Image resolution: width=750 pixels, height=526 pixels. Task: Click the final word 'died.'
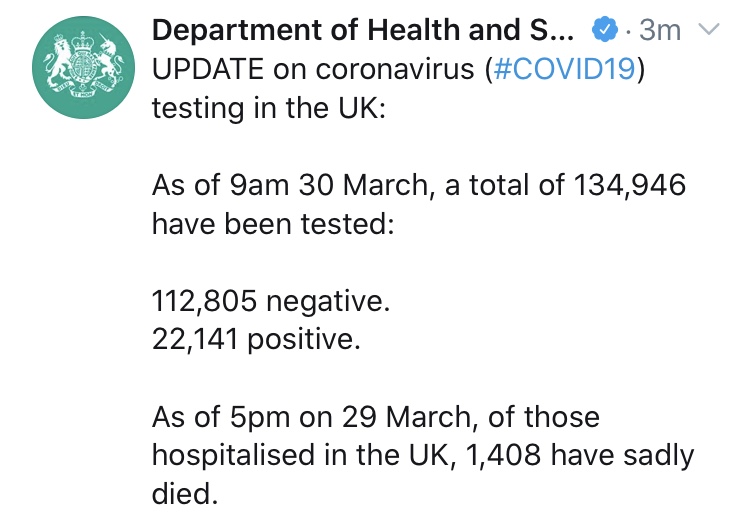pos(185,493)
